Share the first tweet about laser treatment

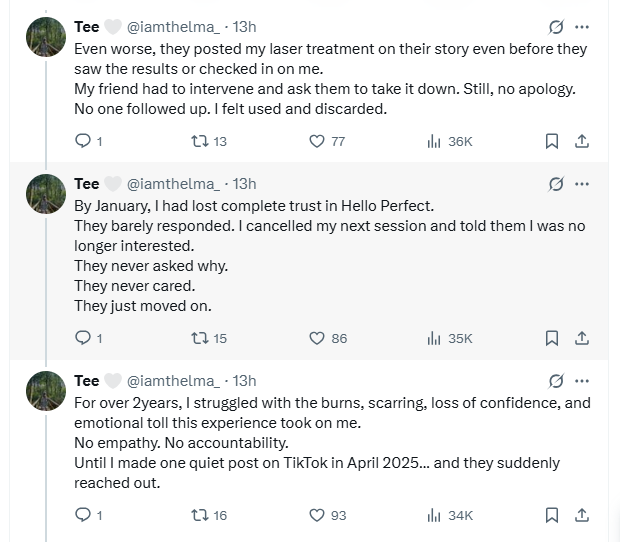coord(581,141)
